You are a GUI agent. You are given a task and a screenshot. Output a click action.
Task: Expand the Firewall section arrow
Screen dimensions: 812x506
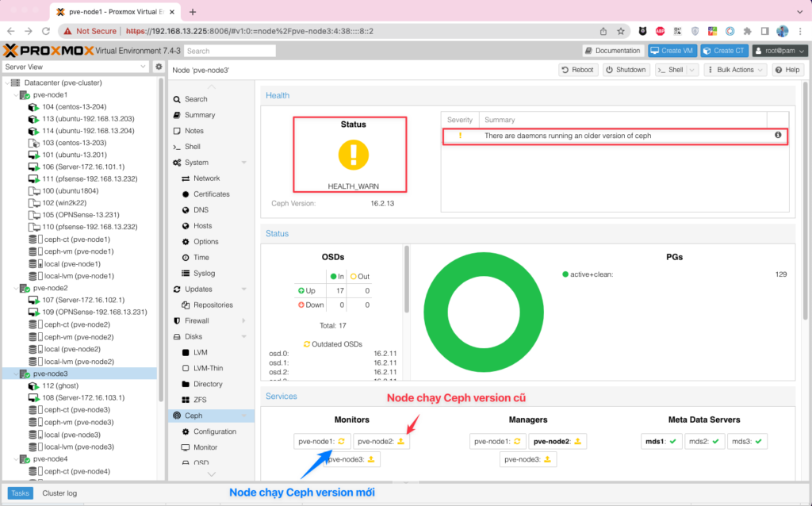click(x=244, y=320)
